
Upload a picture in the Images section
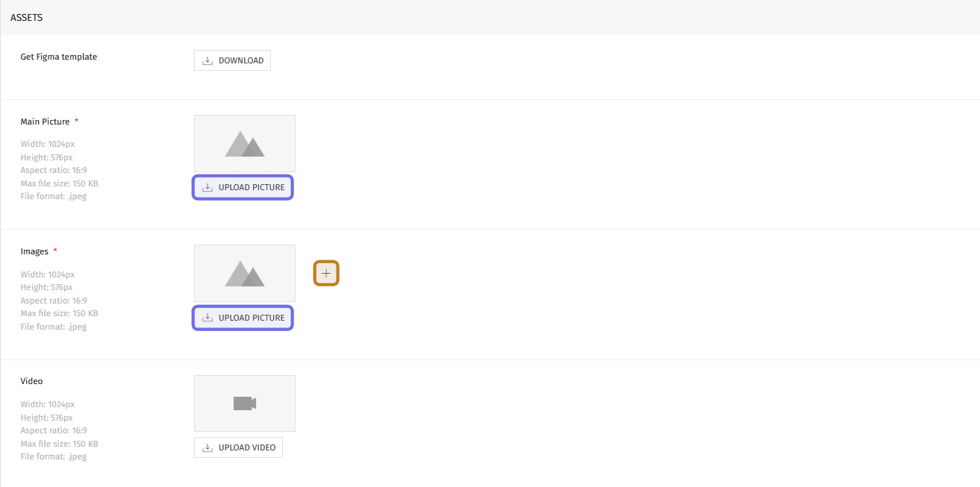pos(243,318)
